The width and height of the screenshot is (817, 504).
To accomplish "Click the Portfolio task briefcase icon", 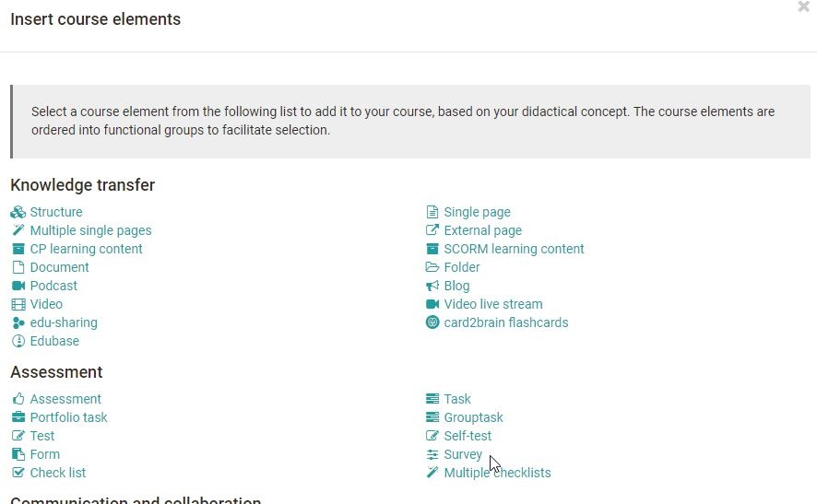I will (18, 417).
